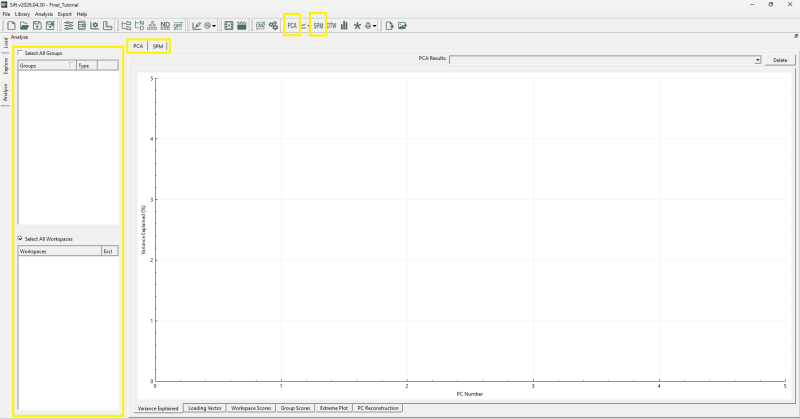Image resolution: width=800 pixels, height=419 pixels.
Task: Check the Select All Groups checkbox
Action: 20,53
